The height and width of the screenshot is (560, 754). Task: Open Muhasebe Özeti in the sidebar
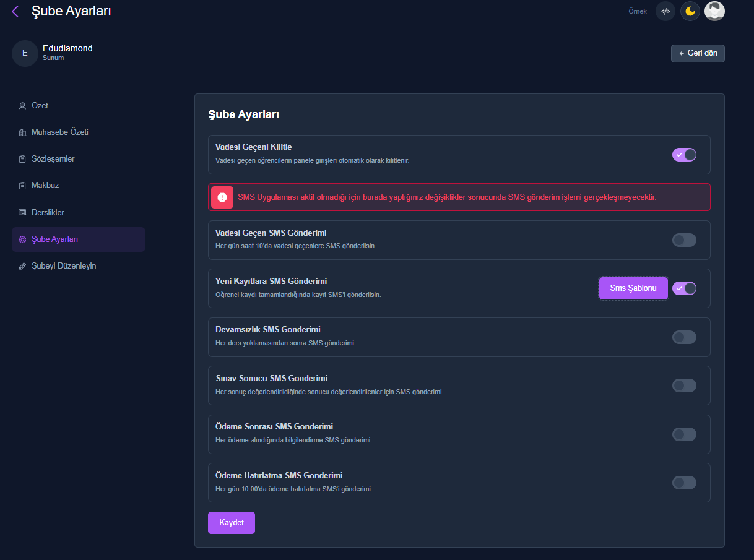point(79,132)
